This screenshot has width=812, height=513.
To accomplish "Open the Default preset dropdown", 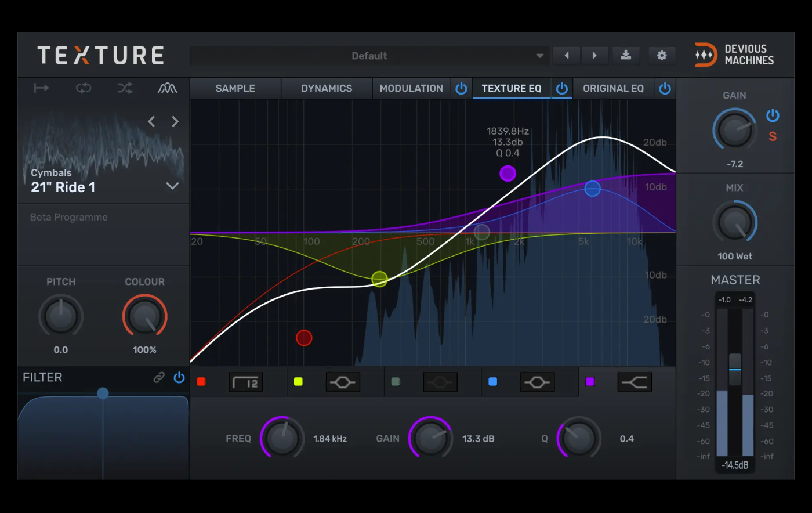I will click(x=369, y=56).
